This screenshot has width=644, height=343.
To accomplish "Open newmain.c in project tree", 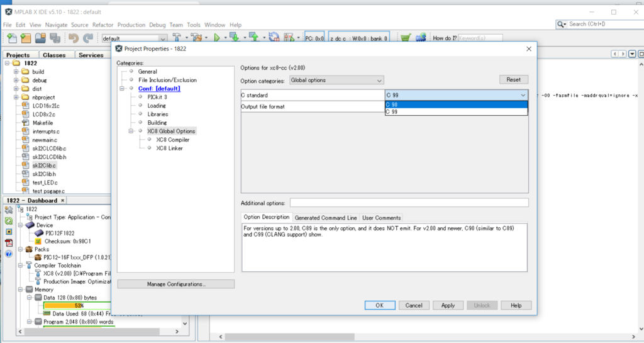I will click(x=46, y=140).
